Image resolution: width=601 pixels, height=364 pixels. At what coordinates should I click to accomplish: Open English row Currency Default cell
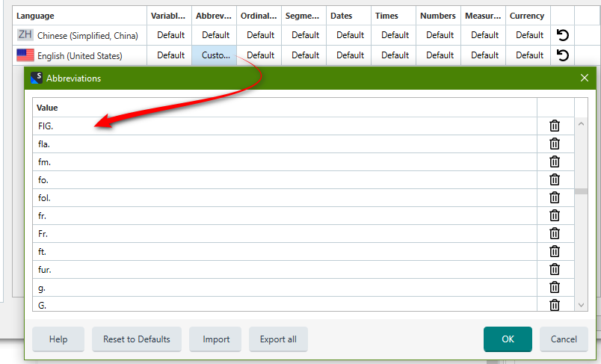click(528, 55)
